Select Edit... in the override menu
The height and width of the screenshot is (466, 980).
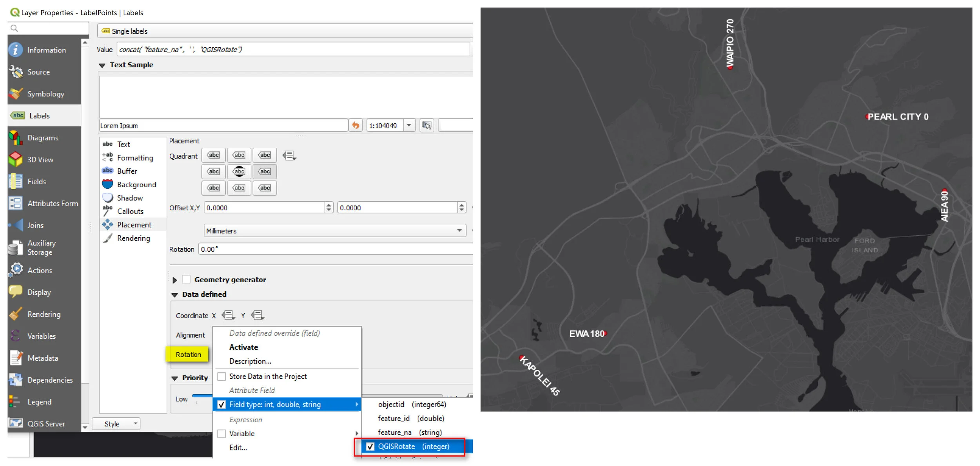tap(238, 448)
